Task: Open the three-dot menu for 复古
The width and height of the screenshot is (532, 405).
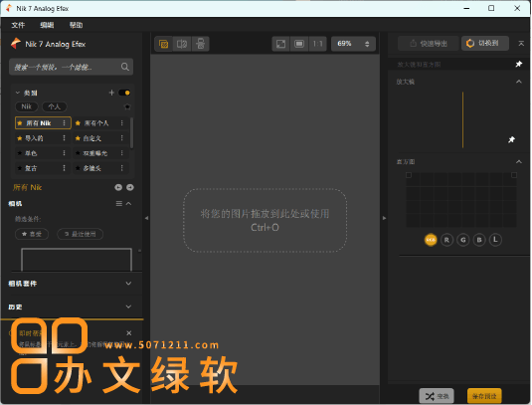Action: (x=64, y=168)
